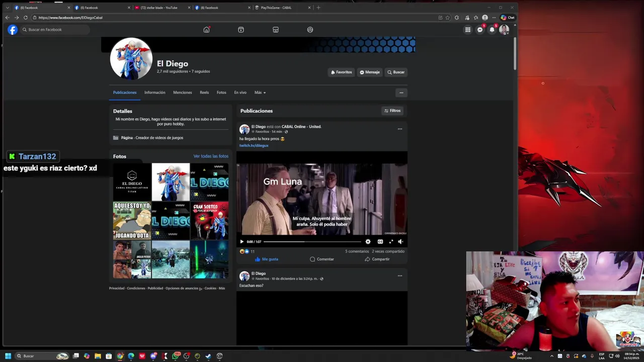Click Comentar on the first post
The width and height of the screenshot is (644, 362).
click(x=322, y=259)
